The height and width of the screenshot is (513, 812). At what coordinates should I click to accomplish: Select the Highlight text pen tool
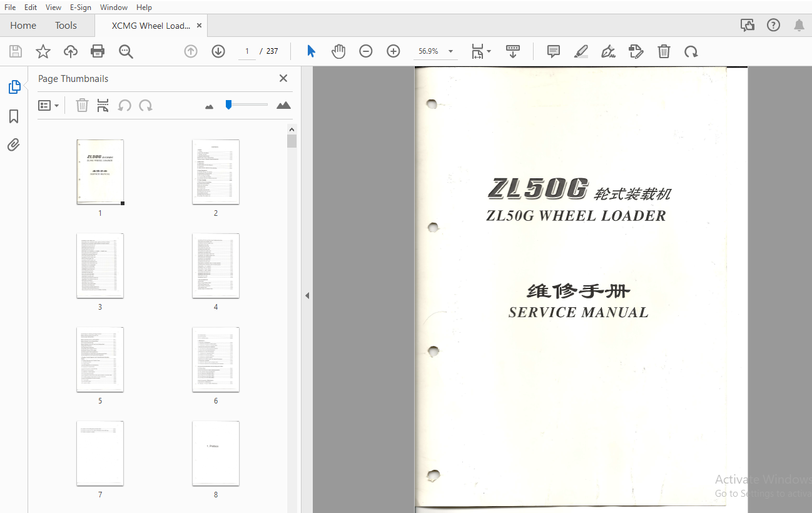point(581,51)
